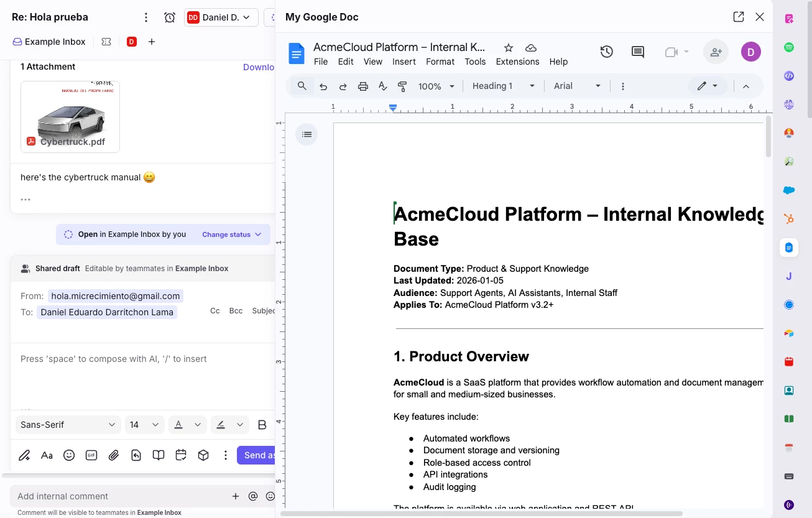Screen dimensions: 812x518
Task: Open the Tools menu in Google Docs
Action: pos(475,62)
